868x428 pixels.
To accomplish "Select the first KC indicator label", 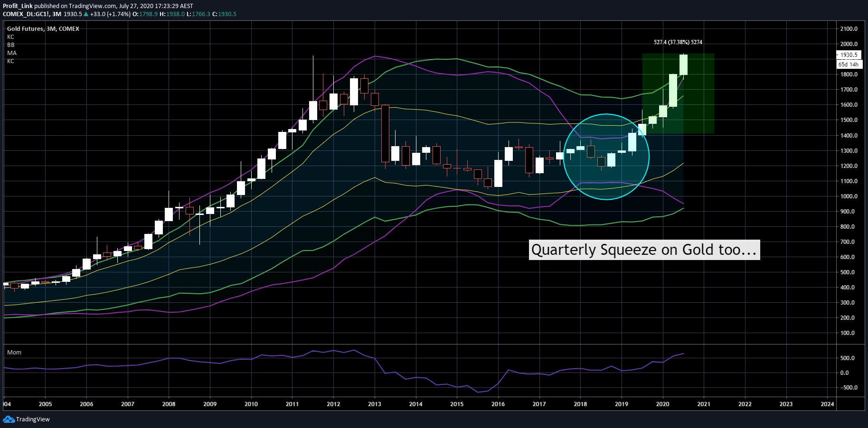I will click(x=10, y=37).
